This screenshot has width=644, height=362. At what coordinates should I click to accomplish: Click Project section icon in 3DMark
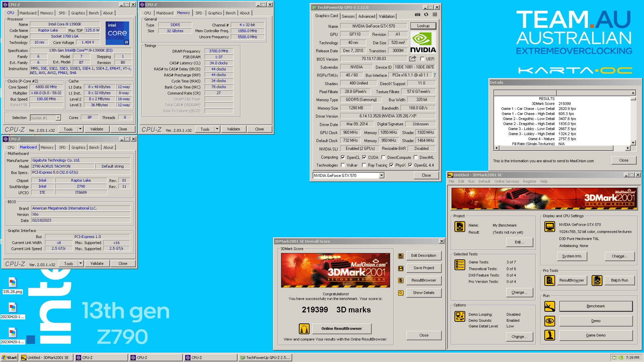click(460, 227)
